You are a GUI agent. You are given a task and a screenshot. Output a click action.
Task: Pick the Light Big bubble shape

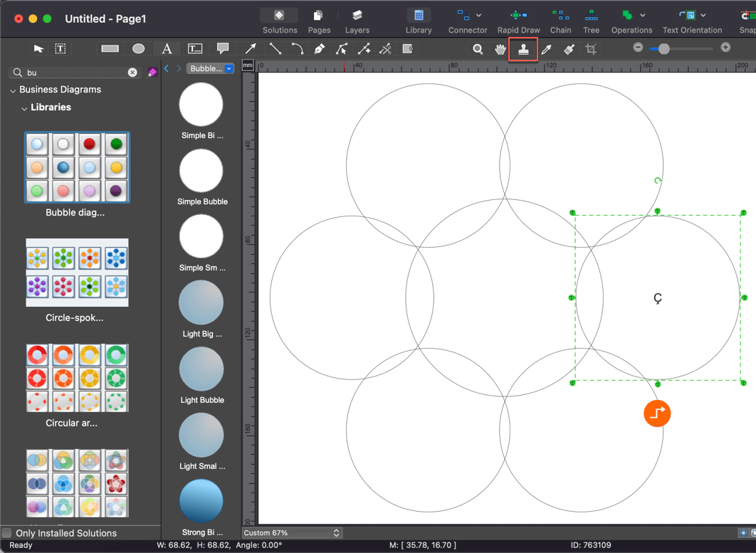(x=201, y=302)
